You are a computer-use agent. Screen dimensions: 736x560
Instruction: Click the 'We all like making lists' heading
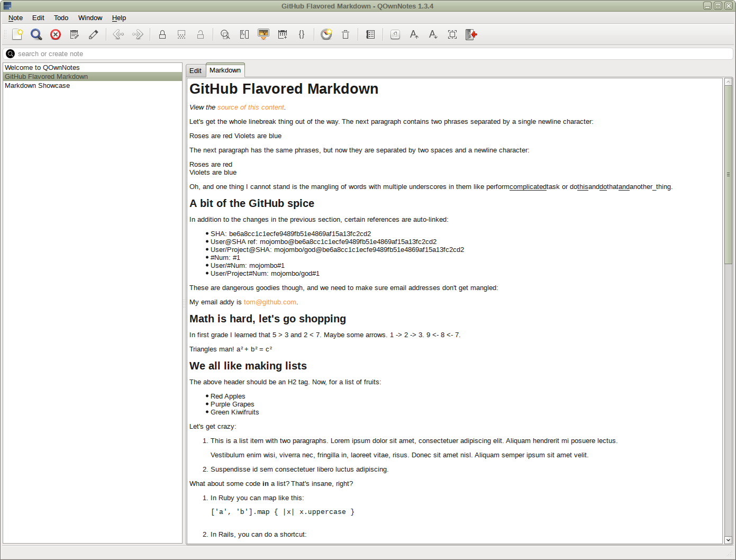(x=248, y=366)
